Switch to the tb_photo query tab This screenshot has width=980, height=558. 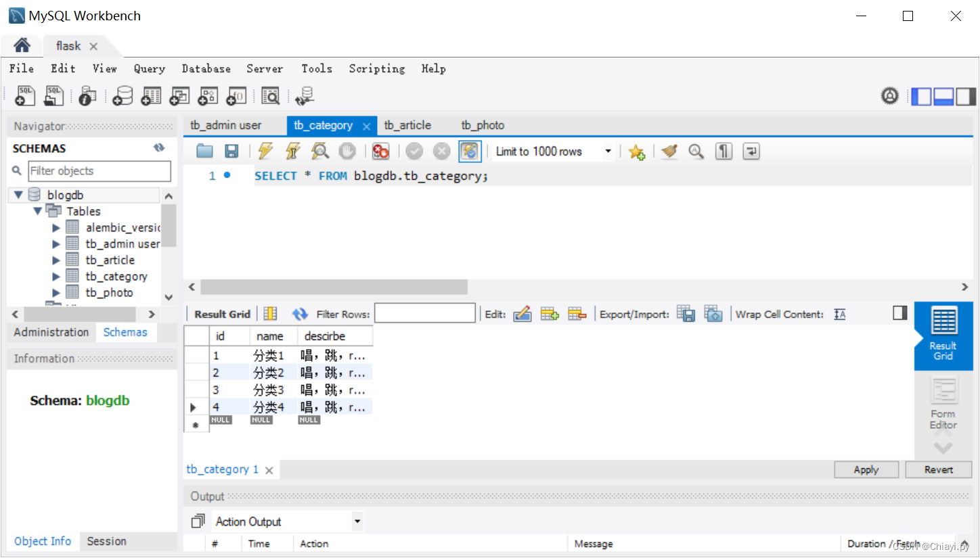483,125
